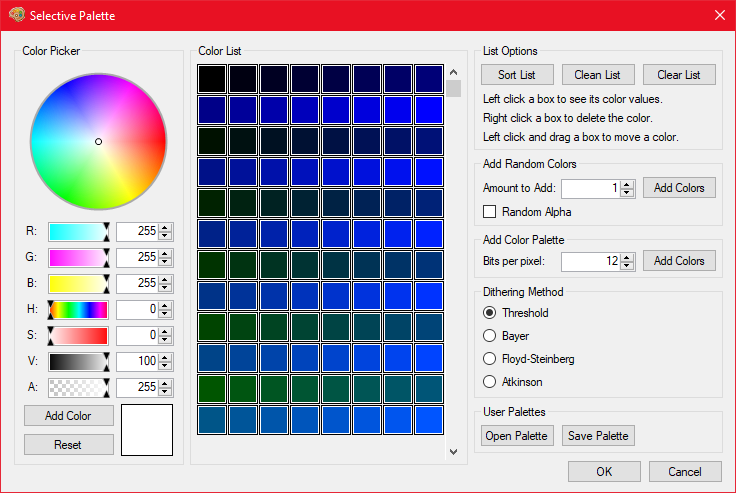Decrease the V value with down arrow

tap(165, 365)
